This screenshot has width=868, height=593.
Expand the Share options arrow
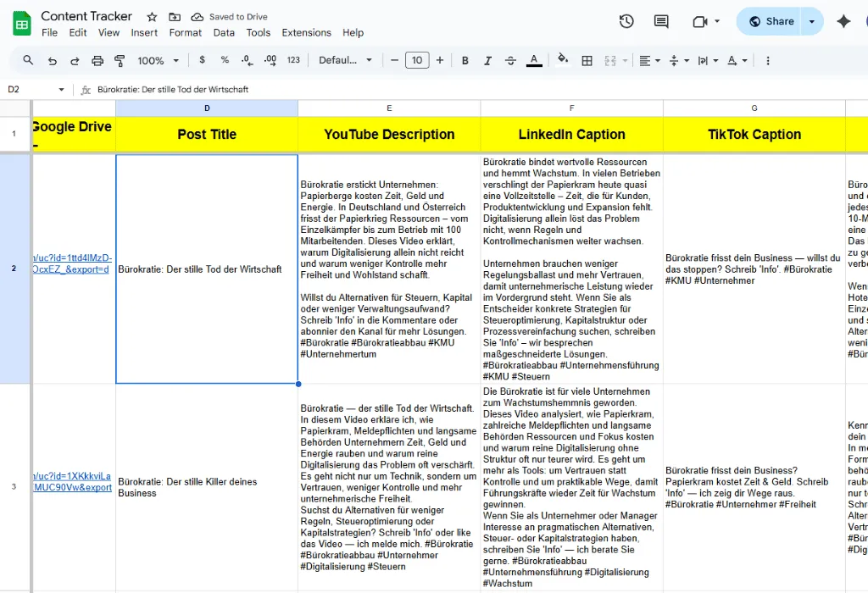point(812,21)
